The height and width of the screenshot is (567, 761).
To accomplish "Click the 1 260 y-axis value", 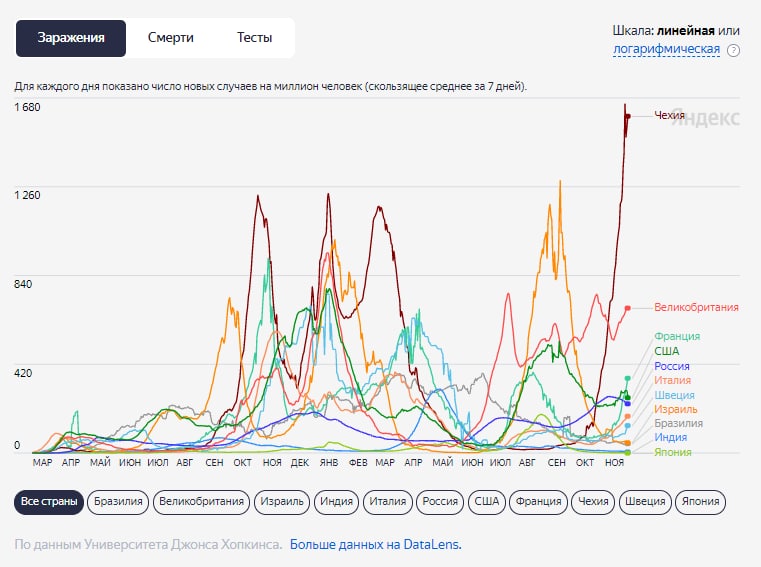I will [x=27, y=195].
